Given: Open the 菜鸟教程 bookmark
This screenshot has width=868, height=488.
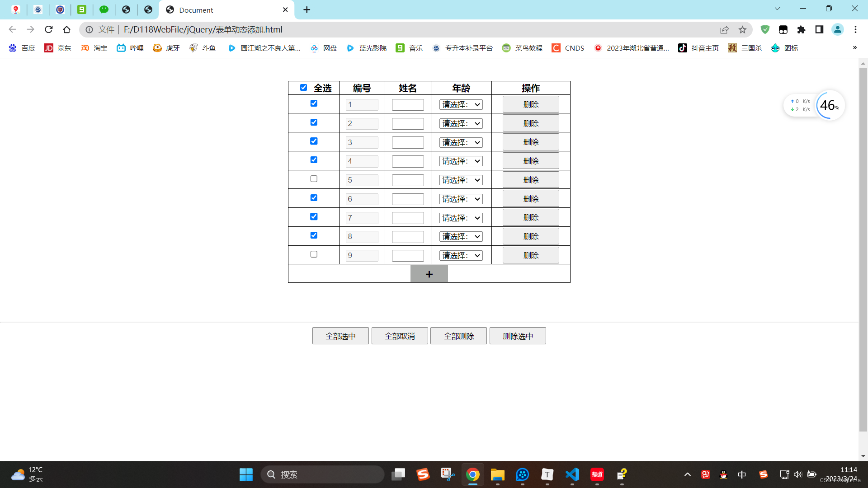Looking at the screenshot, I should (x=523, y=48).
